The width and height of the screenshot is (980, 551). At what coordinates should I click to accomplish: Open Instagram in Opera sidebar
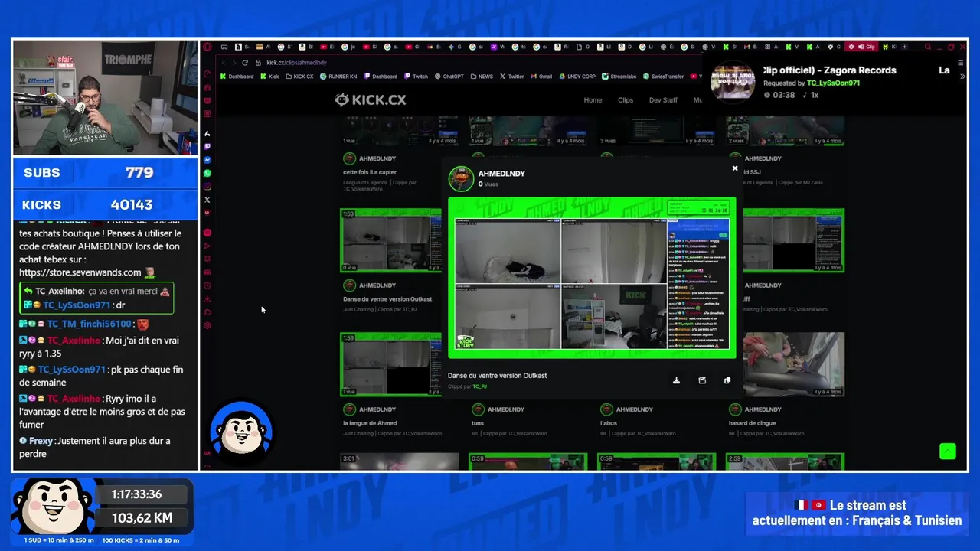click(x=207, y=187)
